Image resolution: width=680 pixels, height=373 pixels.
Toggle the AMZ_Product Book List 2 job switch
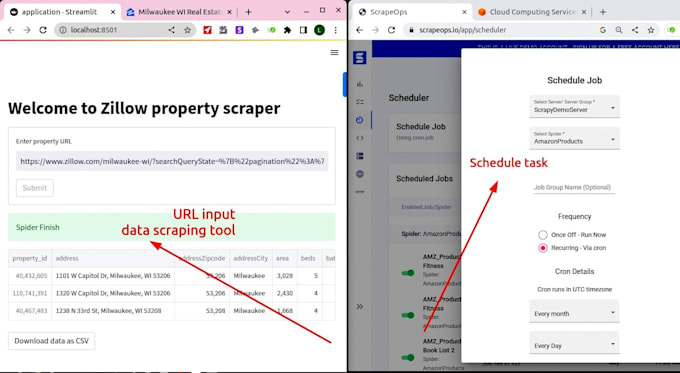408,357
